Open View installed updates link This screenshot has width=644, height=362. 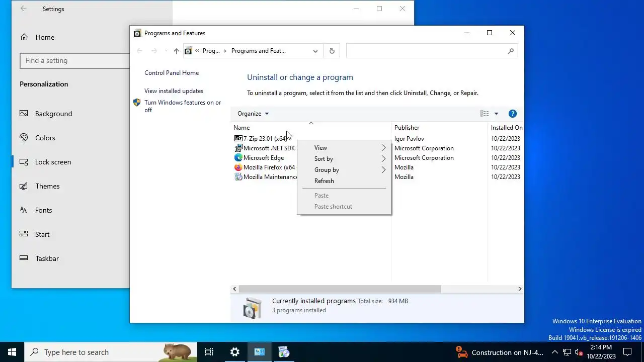click(174, 91)
